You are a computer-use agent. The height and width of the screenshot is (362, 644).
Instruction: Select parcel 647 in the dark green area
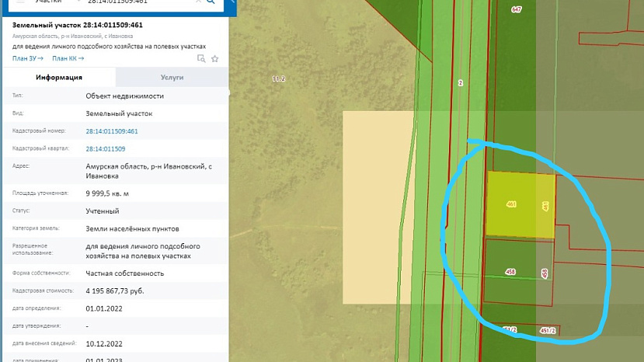[517, 9]
